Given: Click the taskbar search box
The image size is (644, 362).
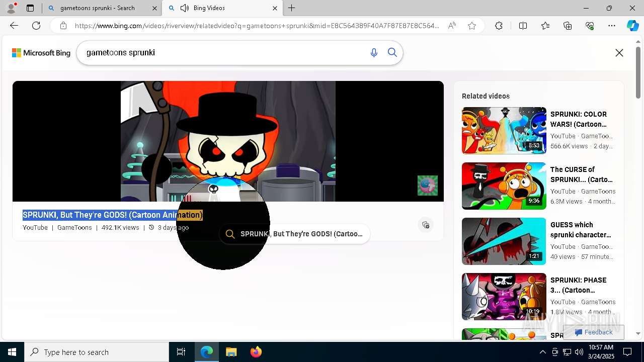Looking at the screenshot, I should tap(97, 352).
